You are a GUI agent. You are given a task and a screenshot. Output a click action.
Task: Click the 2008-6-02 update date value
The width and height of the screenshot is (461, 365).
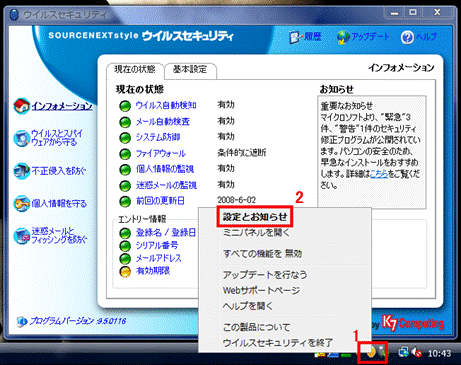[x=236, y=200]
